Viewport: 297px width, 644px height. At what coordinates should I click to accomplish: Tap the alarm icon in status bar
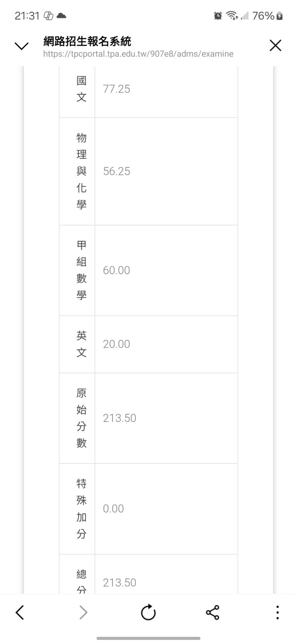(x=218, y=16)
